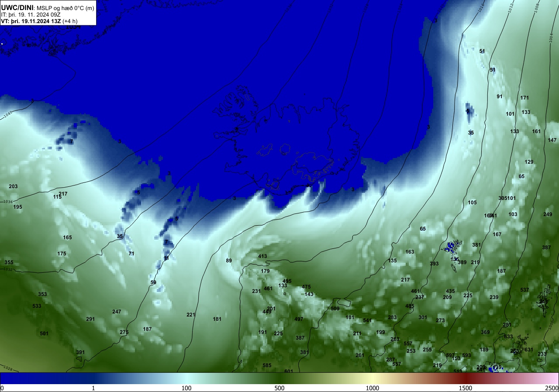Click the colorbar tick label 2500
The height and width of the screenshot is (392, 559).
pos(552,388)
